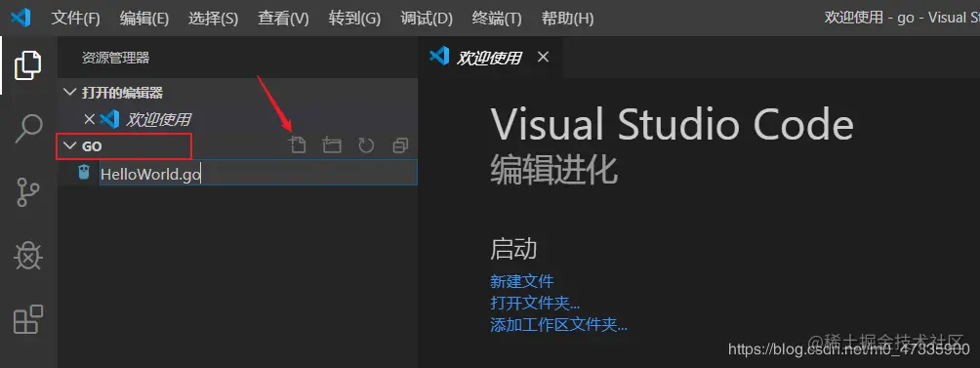Click the New File icon in GO section

point(298,145)
